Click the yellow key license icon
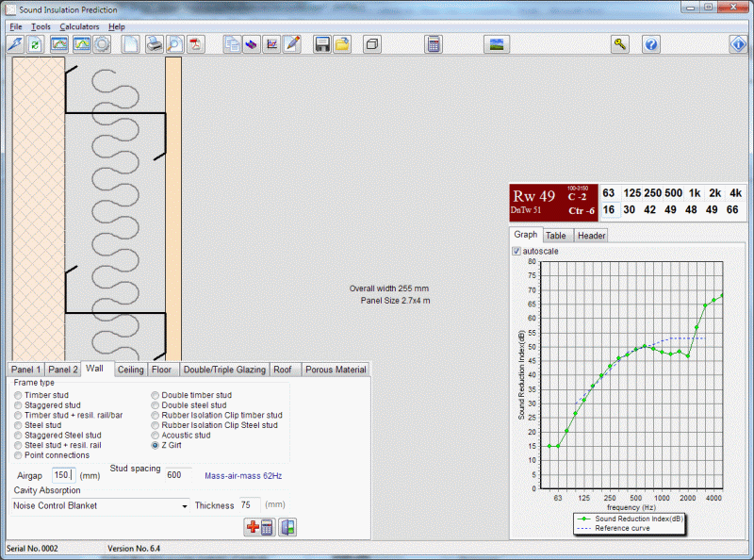This screenshot has width=754, height=560. point(620,44)
